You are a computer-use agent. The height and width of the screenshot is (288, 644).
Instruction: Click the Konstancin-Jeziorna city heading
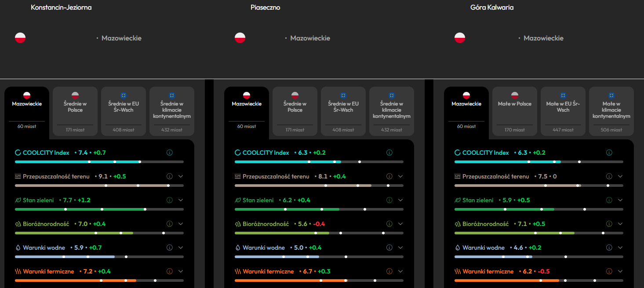pos(61,7)
